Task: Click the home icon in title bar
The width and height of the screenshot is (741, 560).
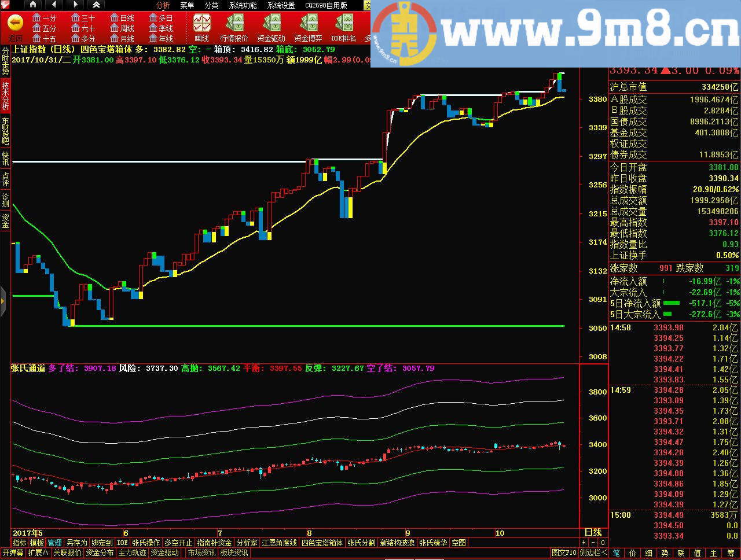Action: pos(32,5)
